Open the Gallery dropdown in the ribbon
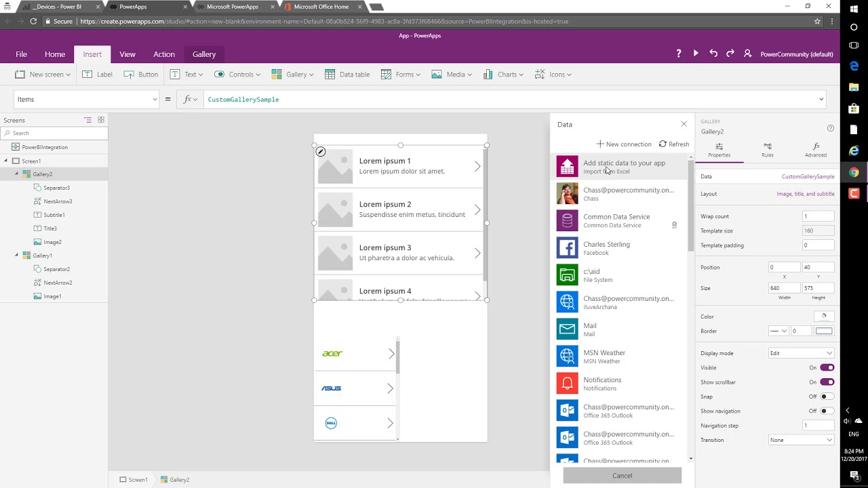Screen dimensions: 868x488 point(292,75)
